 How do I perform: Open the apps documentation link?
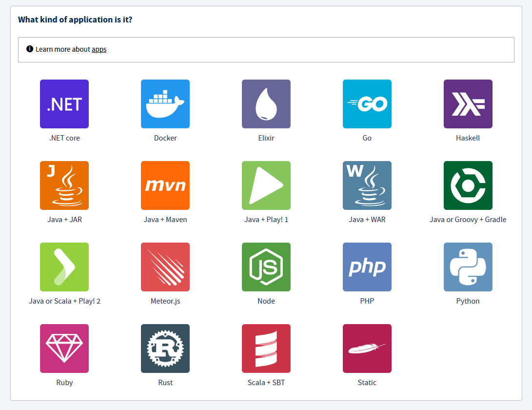tap(99, 50)
